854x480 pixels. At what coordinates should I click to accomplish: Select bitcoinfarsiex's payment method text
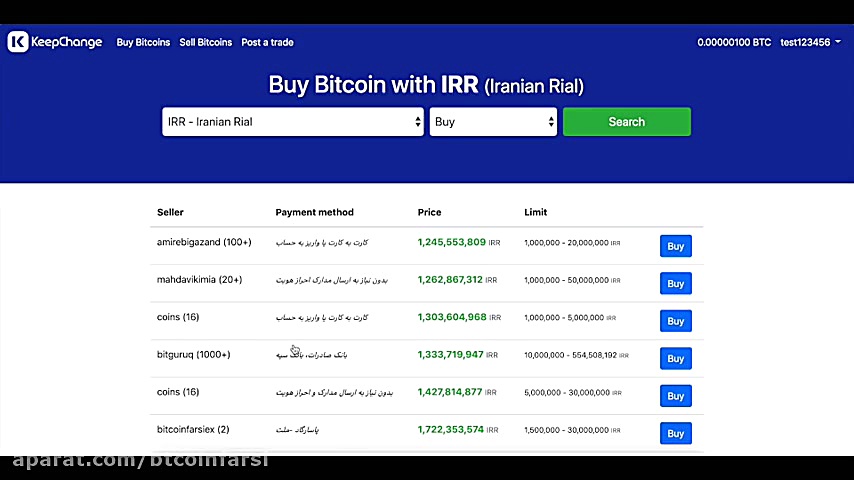click(297, 430)
